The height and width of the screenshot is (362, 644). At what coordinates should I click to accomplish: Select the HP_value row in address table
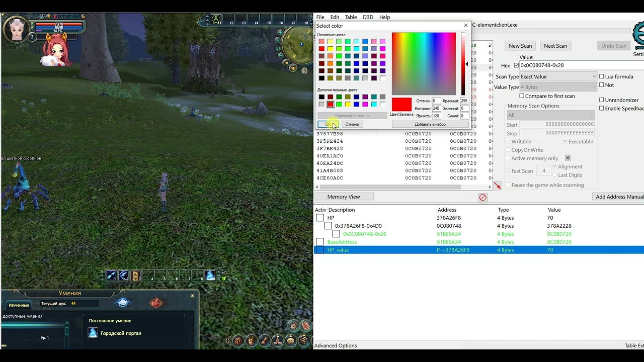(x=478, y=250)
